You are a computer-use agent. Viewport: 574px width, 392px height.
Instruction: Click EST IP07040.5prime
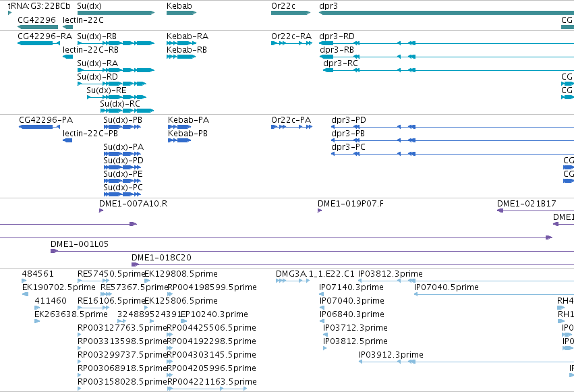tap(494, 294)
